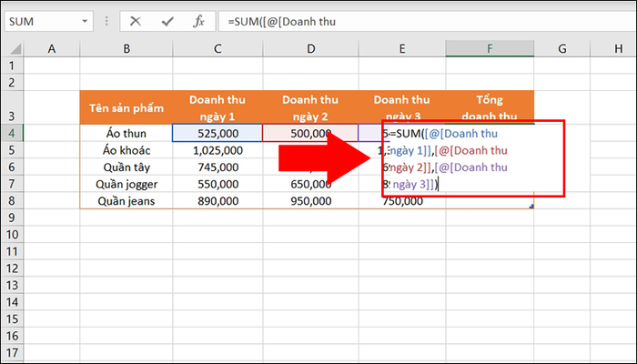Select column B header

126,49
